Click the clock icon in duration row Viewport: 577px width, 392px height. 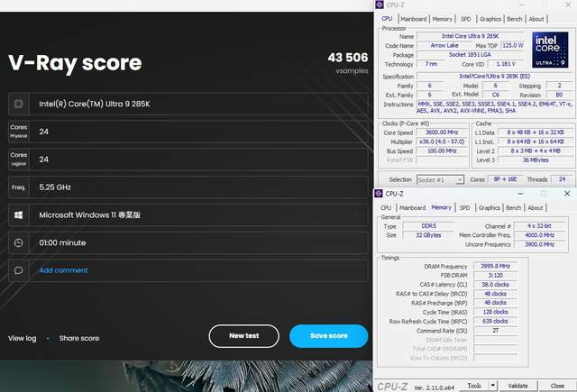point(18,242)
